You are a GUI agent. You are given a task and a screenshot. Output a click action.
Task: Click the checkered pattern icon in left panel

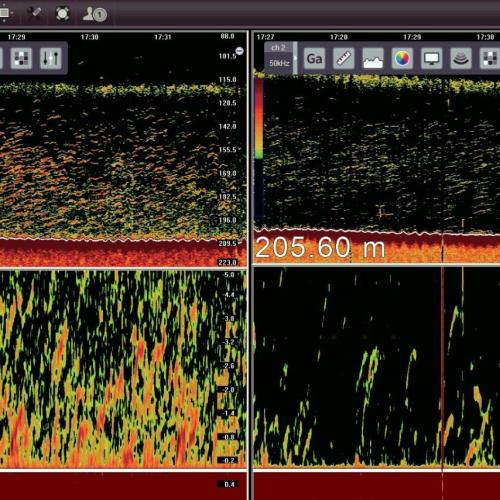[x=21, y=58]
